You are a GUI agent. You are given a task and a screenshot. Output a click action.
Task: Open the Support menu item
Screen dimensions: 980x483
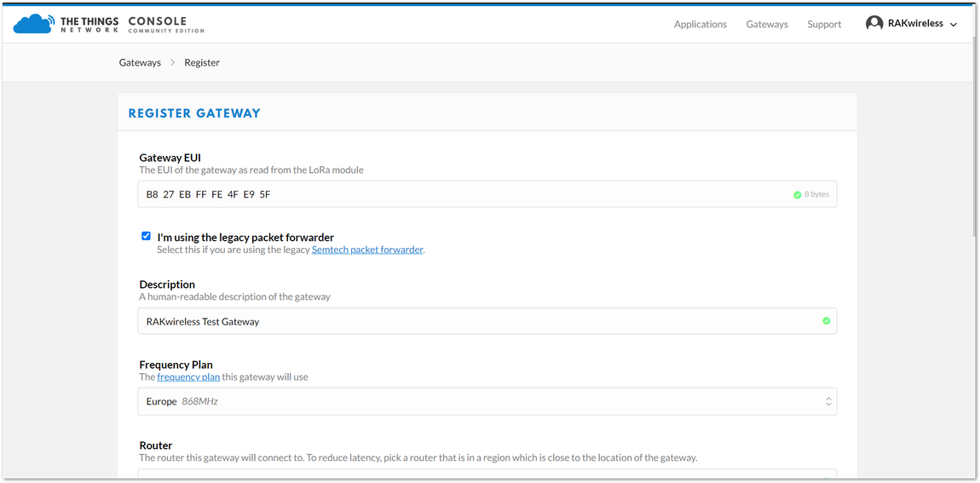824,25
